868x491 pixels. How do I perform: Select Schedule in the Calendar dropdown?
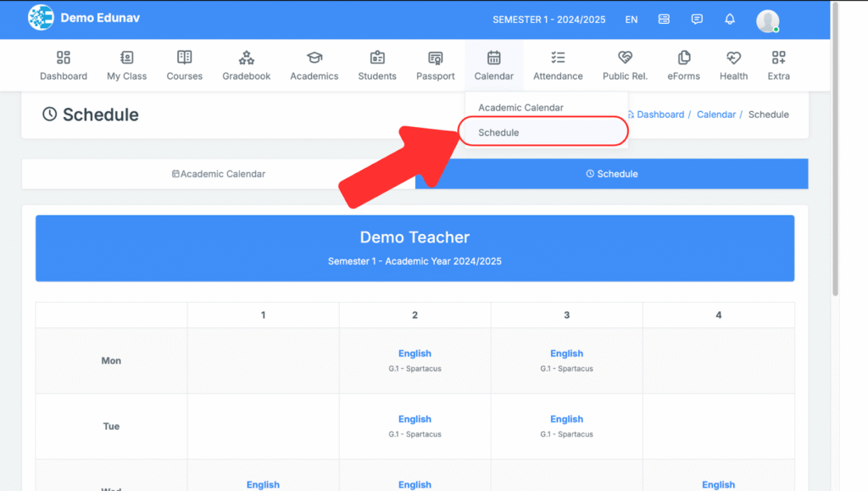(x=498, y=132)
